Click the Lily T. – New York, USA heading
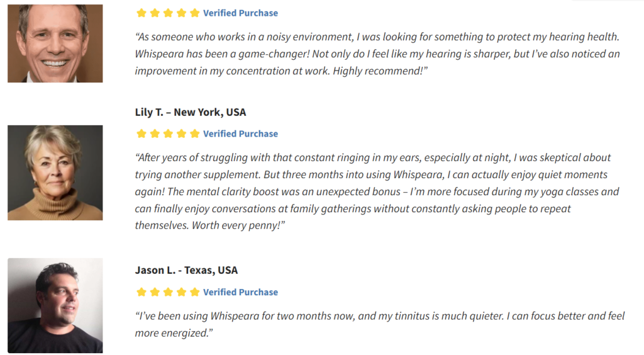This screenshot has height=355, width=644. [x=191, y=112]
